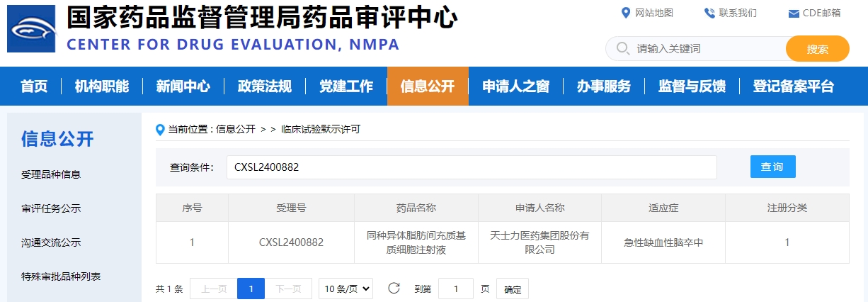Click the current location pin icon
Screen dimensions: 868x302
pos(160,129)
